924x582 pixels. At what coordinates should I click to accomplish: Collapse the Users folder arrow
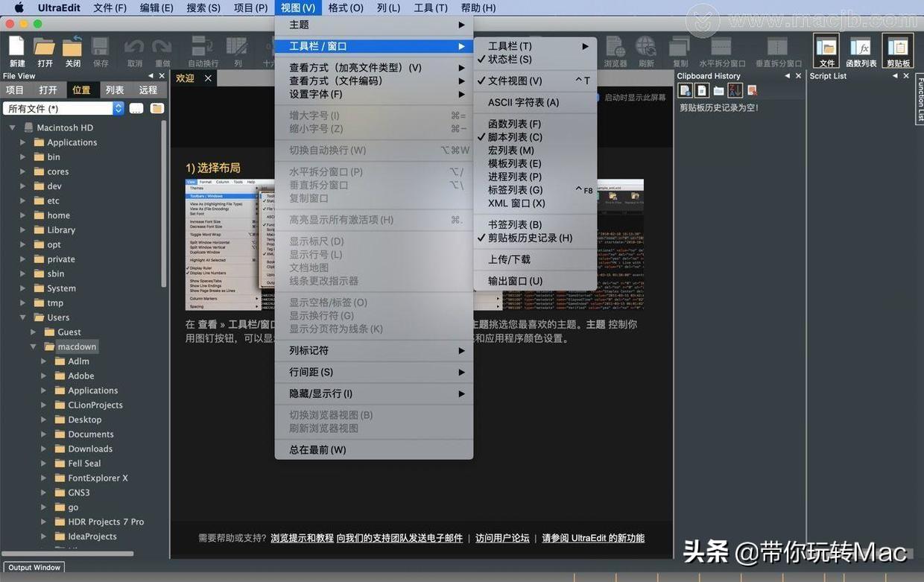(23, 317)
